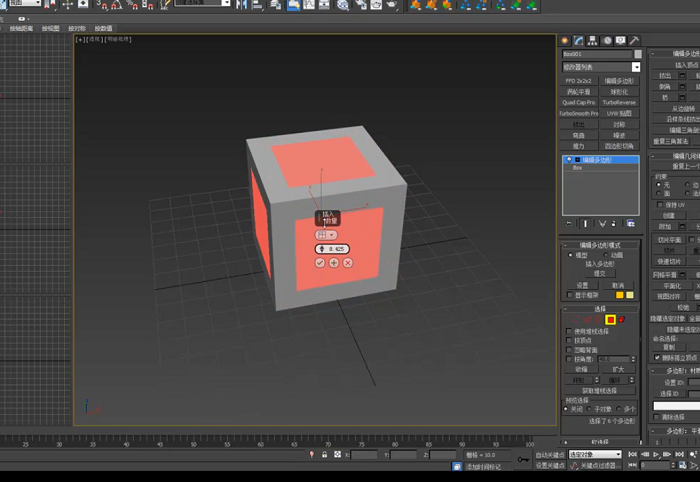This screenshot has width=700, height=482.
Task: Click the Pin Stack icon below modifier stack
Action: point(569,224)
